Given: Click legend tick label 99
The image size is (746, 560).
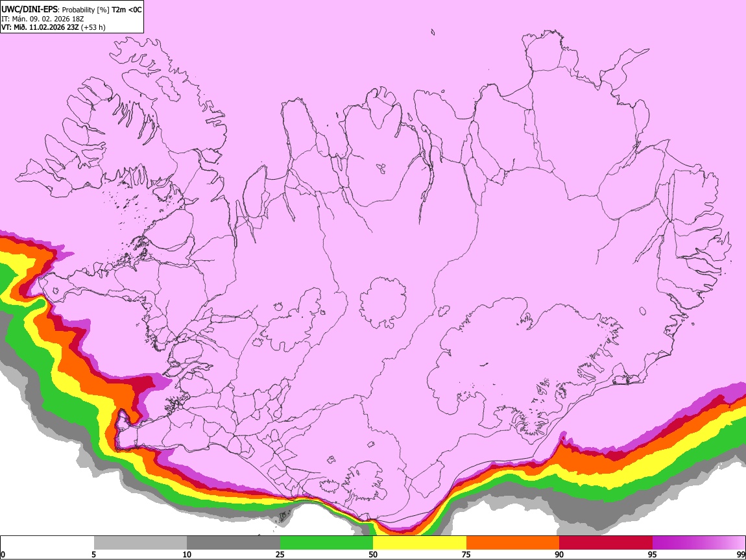Looking at the screenshot, I should tap(741, 554).
